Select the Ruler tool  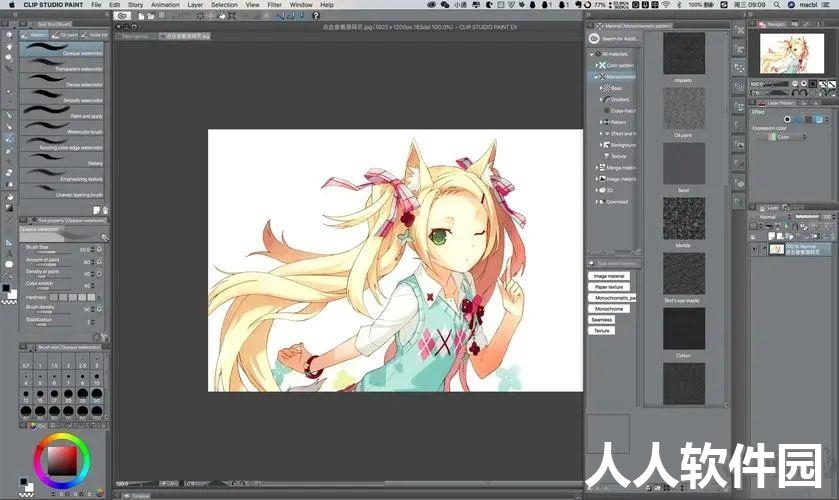click(x=9, y=242)
